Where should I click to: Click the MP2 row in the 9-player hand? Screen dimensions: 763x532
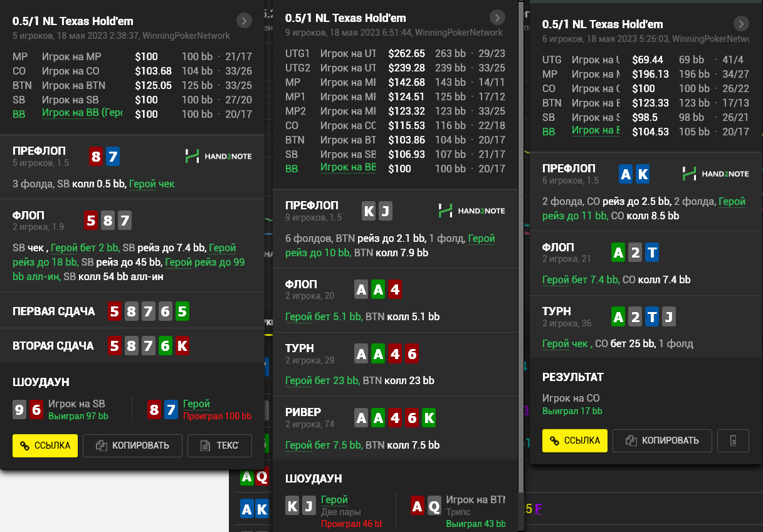pos(395,111)
